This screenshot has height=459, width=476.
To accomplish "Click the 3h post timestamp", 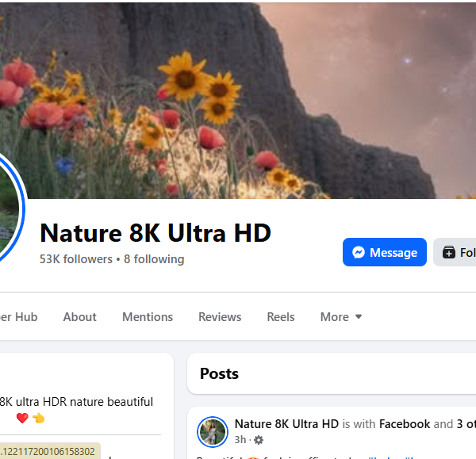I will tap(240, 439).
